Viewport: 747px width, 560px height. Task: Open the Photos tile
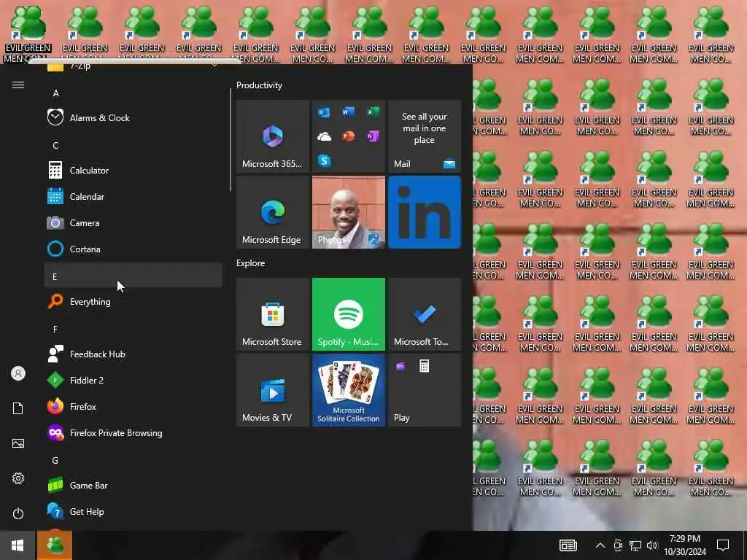pyautogui.click(x=348, y=212)
